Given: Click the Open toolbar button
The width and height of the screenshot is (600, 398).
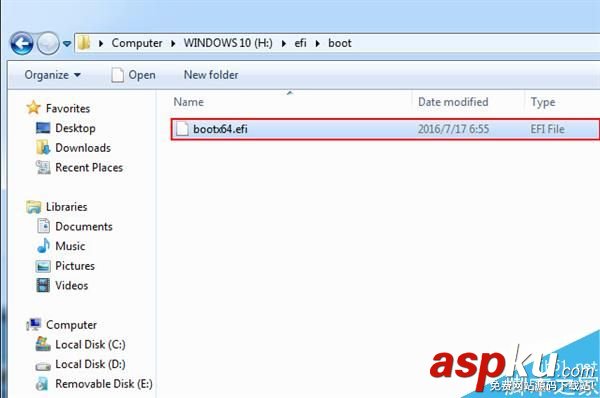Looking at the screenshot, I should pos(134,75).
